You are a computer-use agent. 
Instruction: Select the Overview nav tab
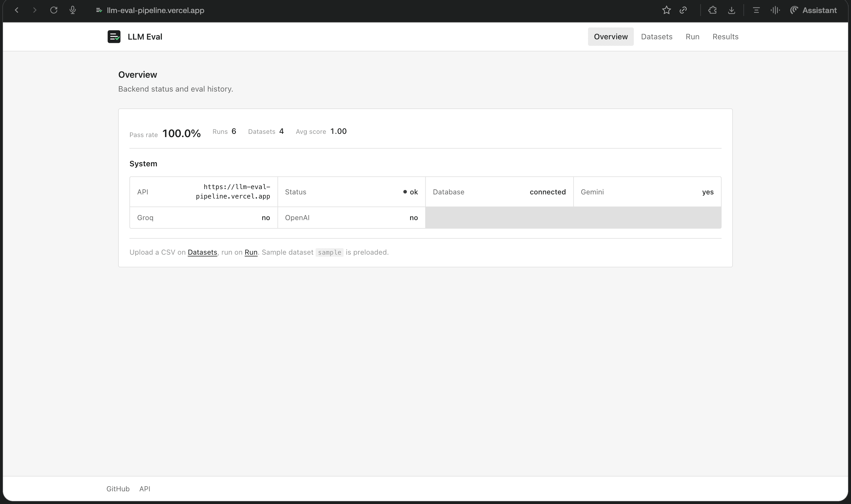tap(610, 37)
